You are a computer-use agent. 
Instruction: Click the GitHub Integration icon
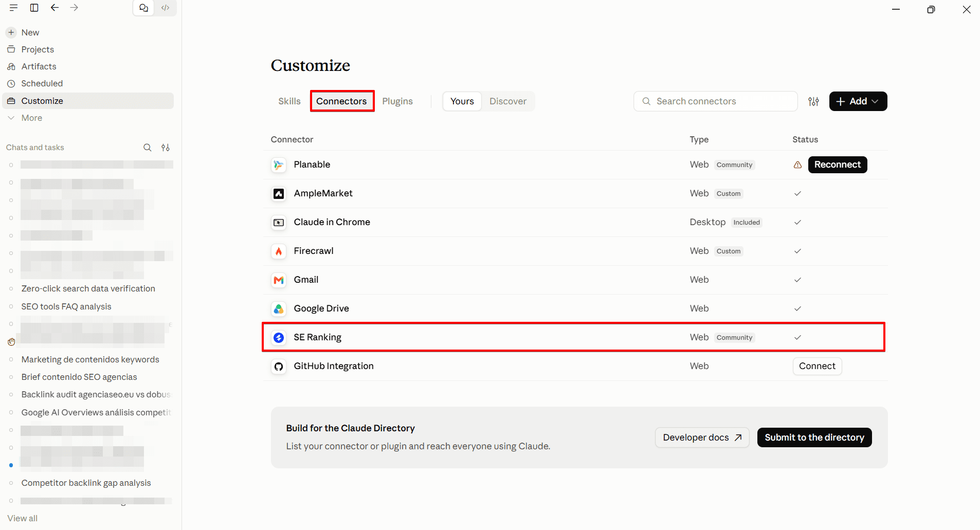(x=279, y=367)
